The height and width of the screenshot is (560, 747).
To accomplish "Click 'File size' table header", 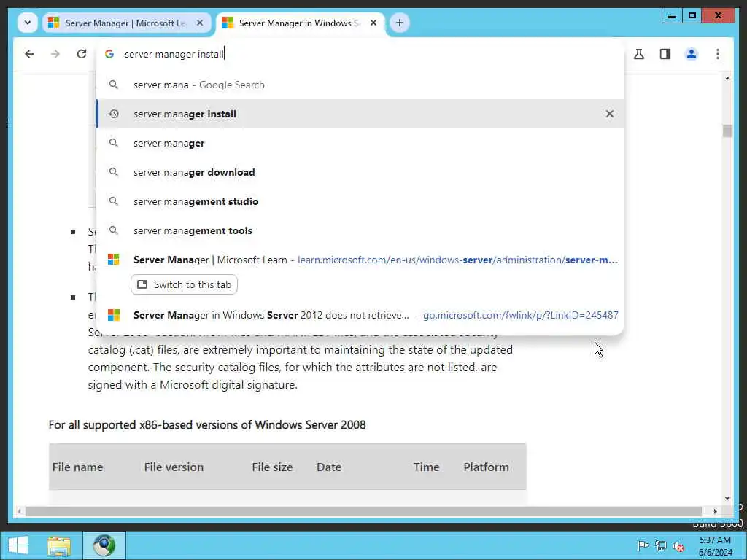I will [x=272, y=467].
